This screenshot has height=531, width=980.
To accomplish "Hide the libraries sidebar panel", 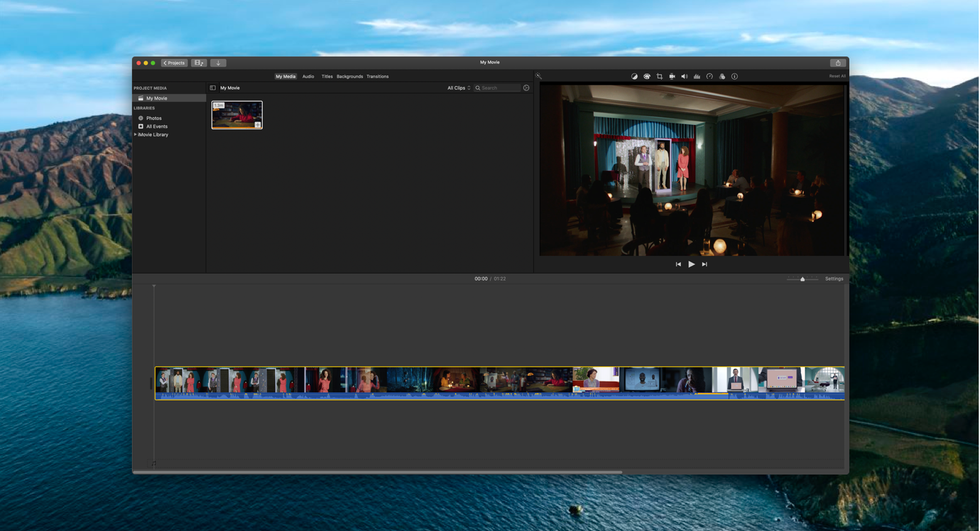I will [213, 88].
